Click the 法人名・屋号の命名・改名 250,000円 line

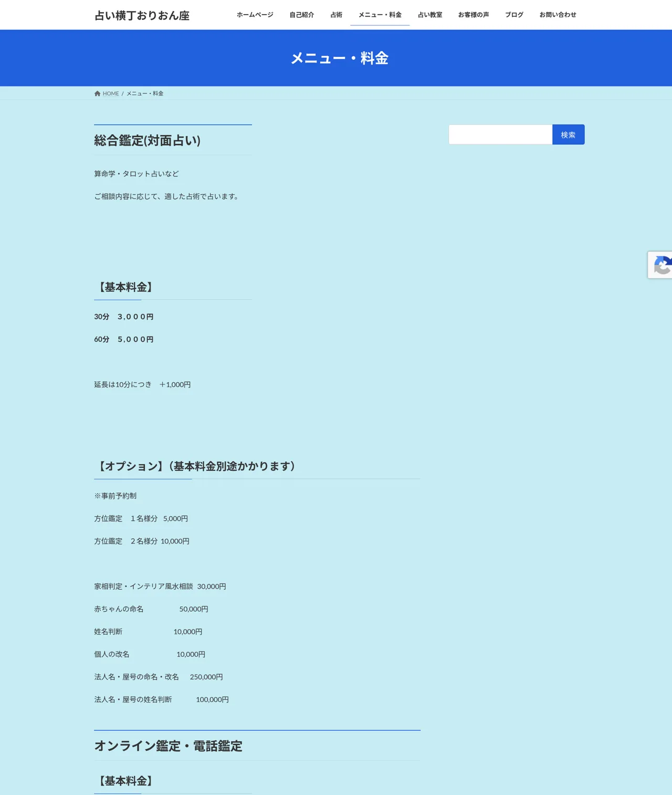pos(159,676)
